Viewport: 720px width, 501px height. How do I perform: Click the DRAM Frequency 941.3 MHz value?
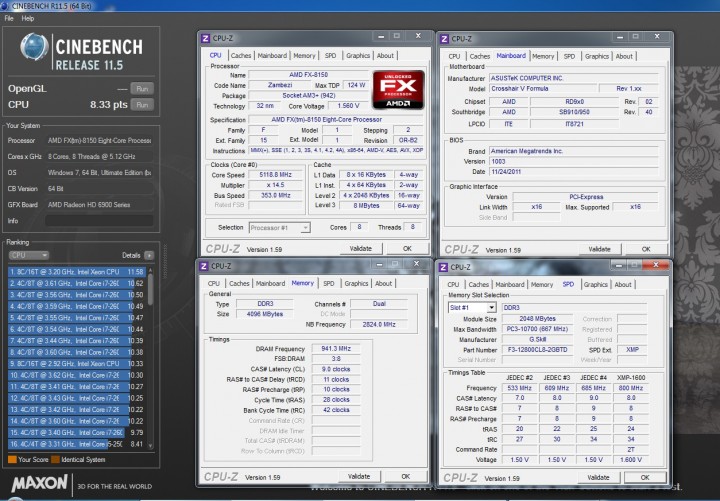[336, 349]
